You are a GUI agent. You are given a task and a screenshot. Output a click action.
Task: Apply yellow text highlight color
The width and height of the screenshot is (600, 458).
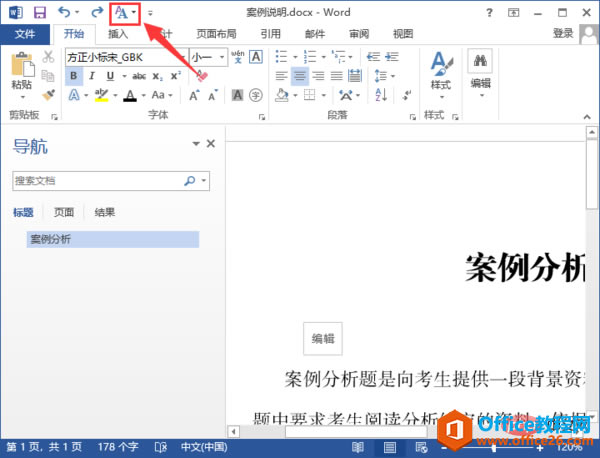[101, 95]
